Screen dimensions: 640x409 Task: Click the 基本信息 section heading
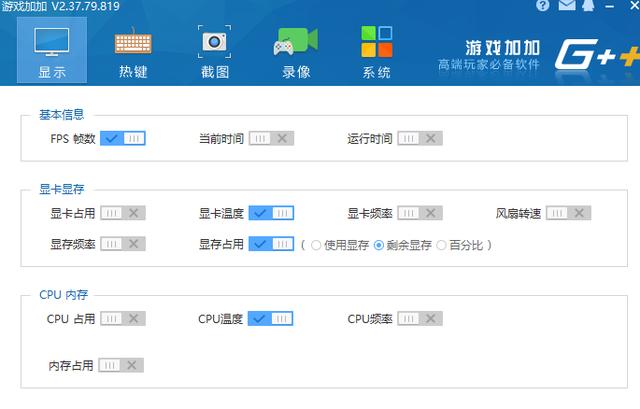click(62, 115)
